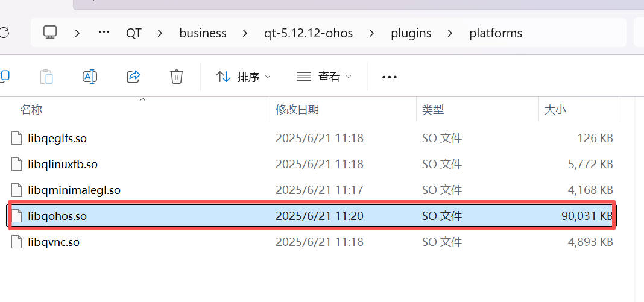Sort by 大小 column header
This screenshot has height=302, width=644.
coord(555,110)
